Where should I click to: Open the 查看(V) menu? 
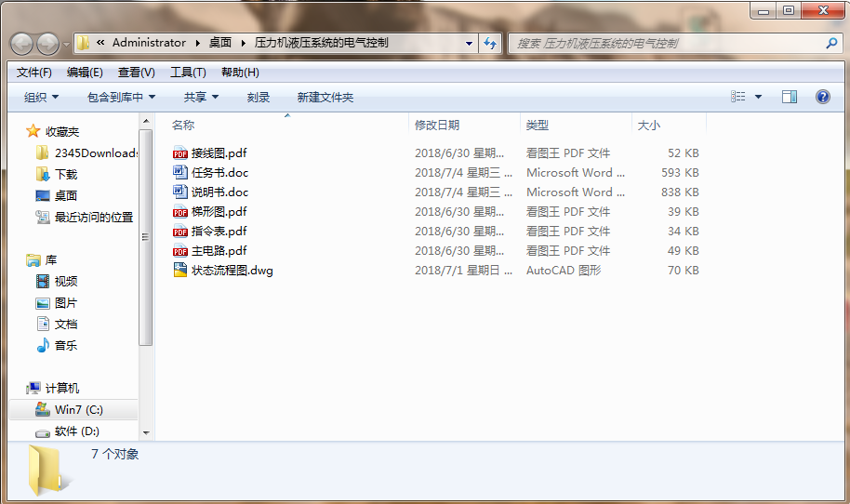pos(137,73)
